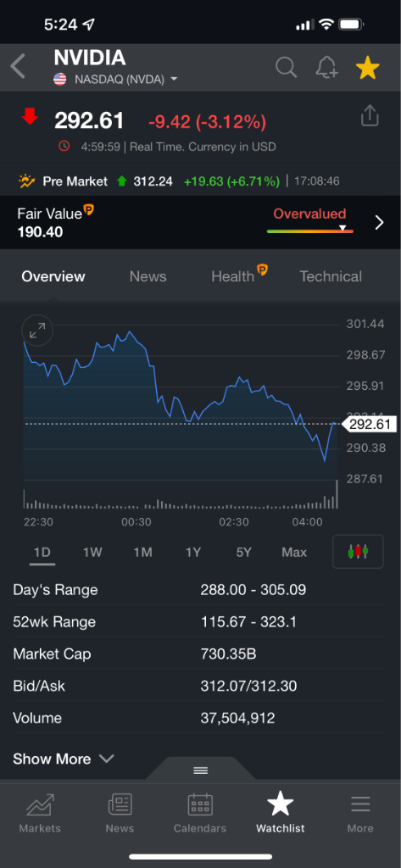The width and height of the screenshot is (401, 868).
Task: Open the More menu tab
Action: (360, 814)
